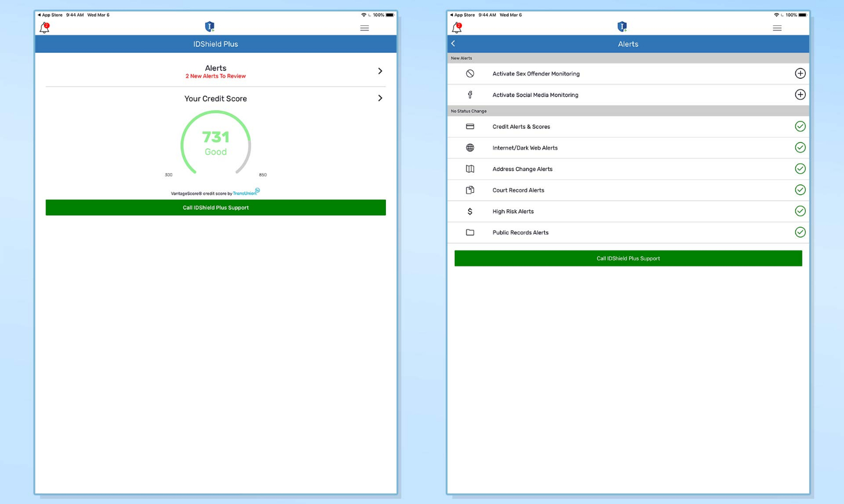Toggle Public Records Alerts checkmark
Screen dimensions: 844x504
coord(800,232)
